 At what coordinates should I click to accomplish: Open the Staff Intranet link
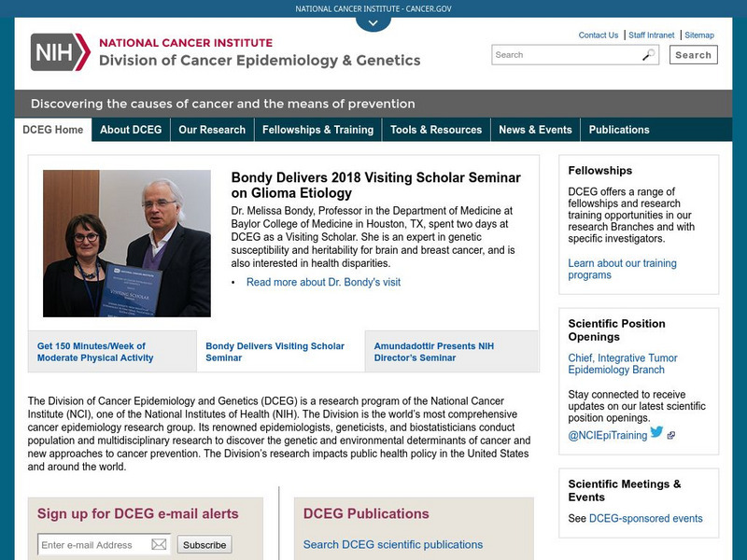(x=651, y=35)
